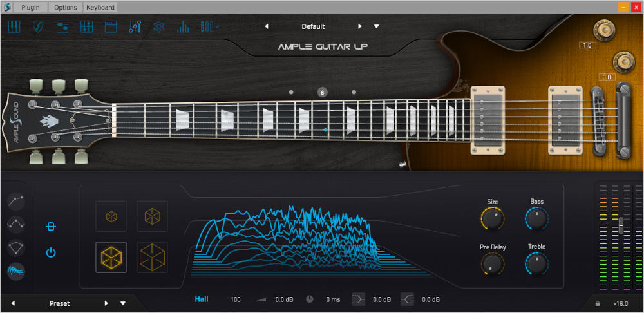Click the 0 ms pre-delay value
Viewport: 644px width, 313px height.
(333, 299)
